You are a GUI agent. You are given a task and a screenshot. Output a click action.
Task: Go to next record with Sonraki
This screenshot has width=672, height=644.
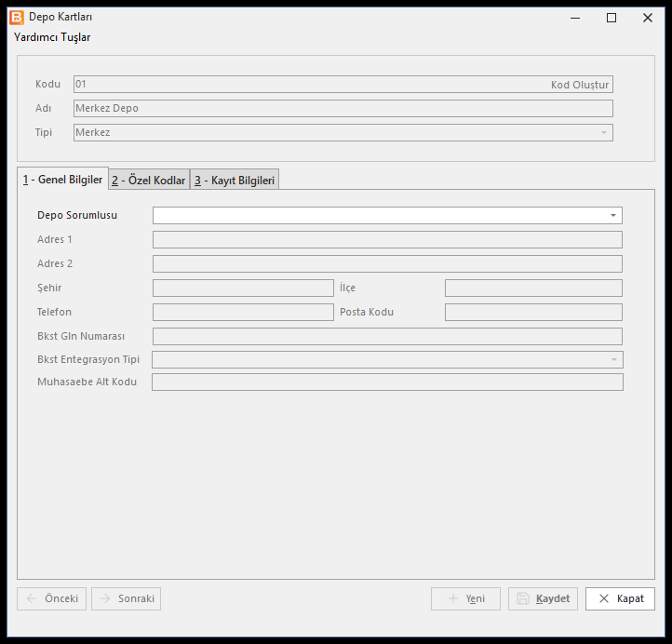point(126,598)
